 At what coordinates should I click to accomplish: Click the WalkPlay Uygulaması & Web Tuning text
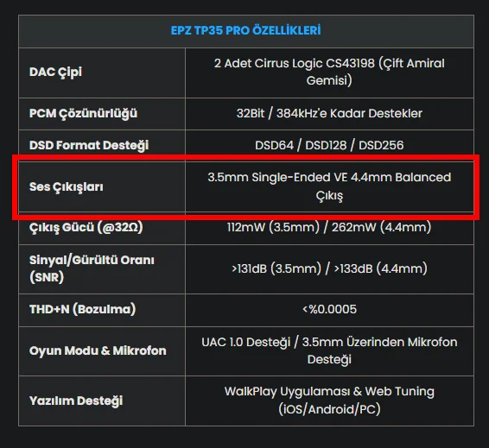[329, 392]
